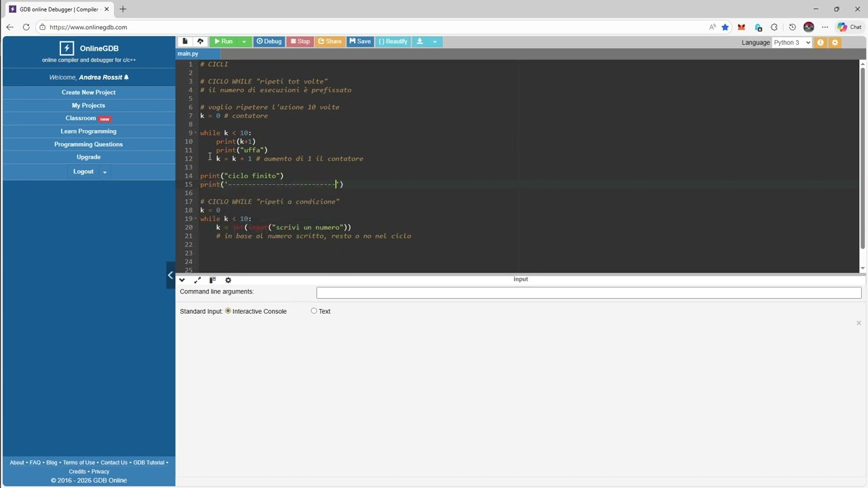Save the project with Save button
This screenshot has height=488, width=868.
(x=360, y=41)
